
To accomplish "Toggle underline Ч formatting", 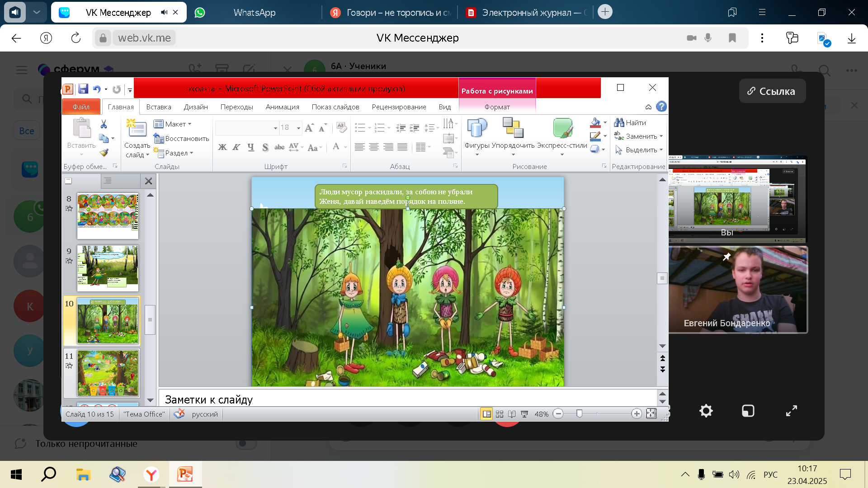I will (x=251, y=147).
